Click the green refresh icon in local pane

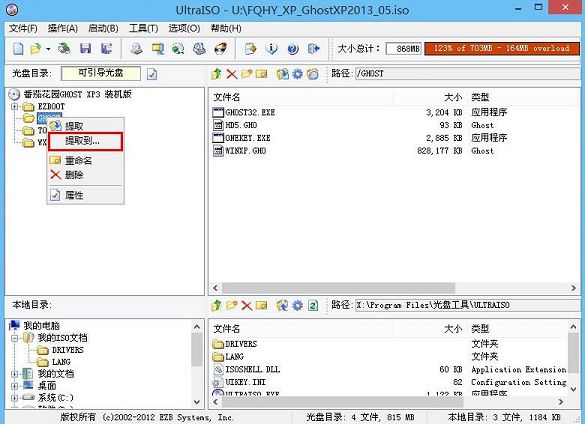(313, 306)
